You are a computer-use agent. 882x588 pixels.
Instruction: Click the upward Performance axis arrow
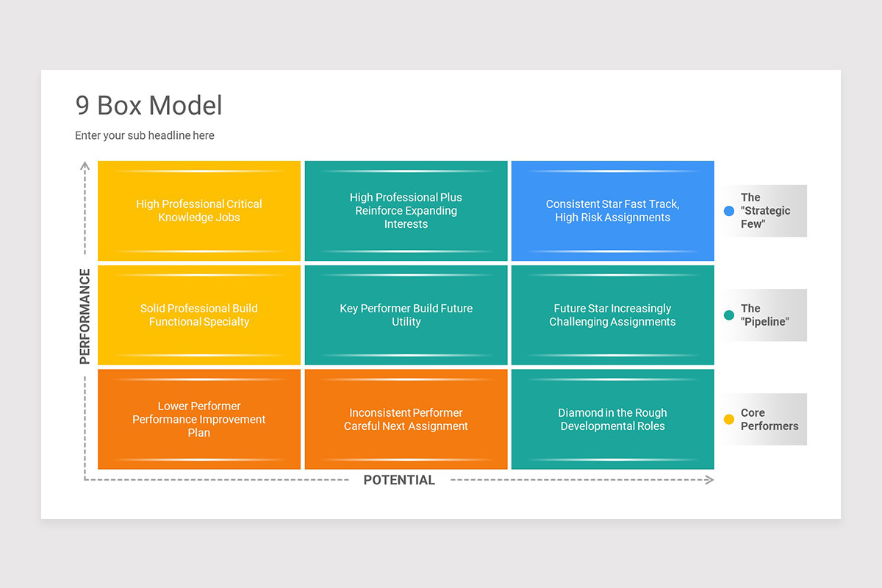[x=85, y=165]
